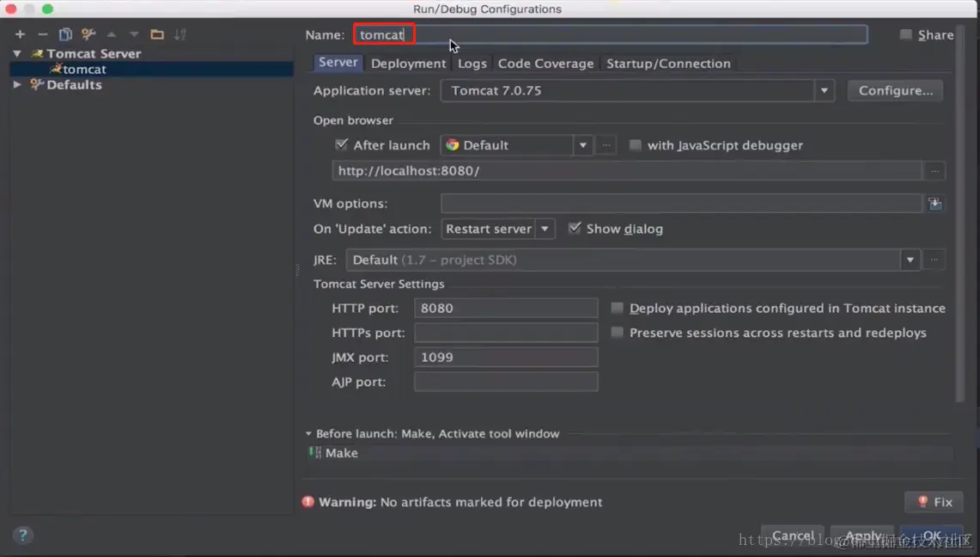This screenshot has height=557, width=980.
Task: Click the Chrome browser icon in dropdown
Action: point(453,145)
